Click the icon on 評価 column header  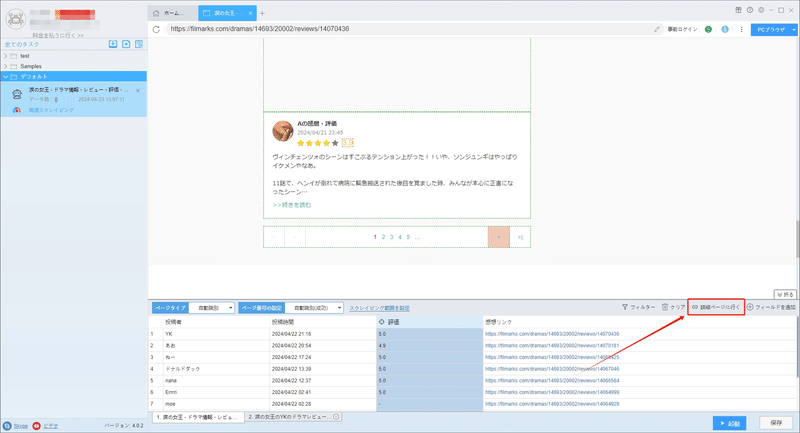coord(382,322)
